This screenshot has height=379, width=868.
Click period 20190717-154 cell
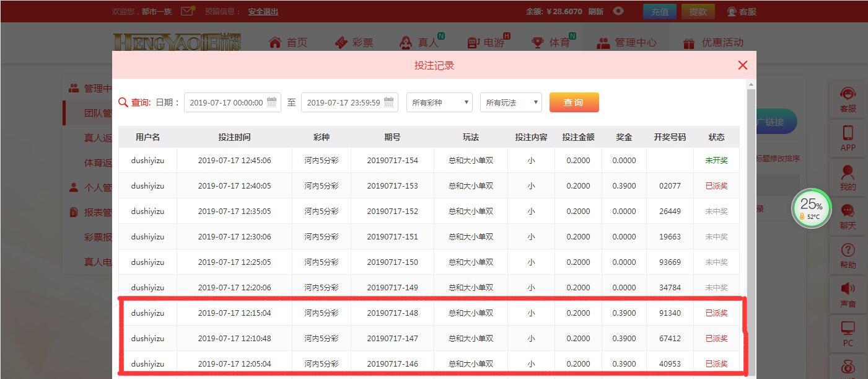click(x=392, y=160)
